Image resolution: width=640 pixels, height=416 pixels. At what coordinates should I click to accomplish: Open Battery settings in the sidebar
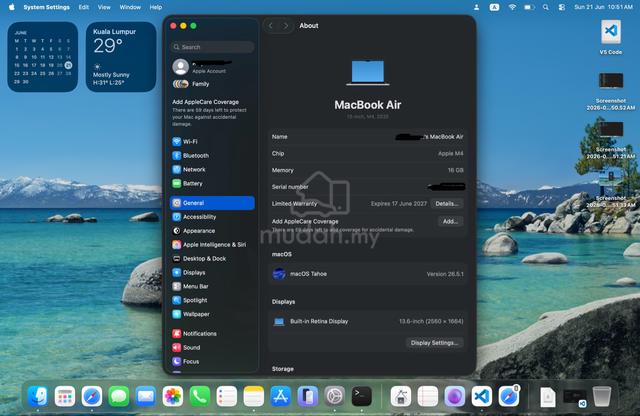tap(212, 183)
